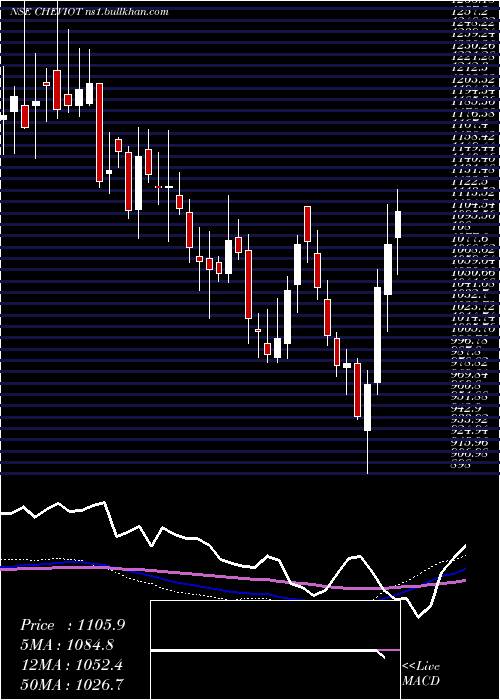Click the 1203.52 price axis label
The image size is (500, 700).
pyautogui.click(x=474, y=79)
